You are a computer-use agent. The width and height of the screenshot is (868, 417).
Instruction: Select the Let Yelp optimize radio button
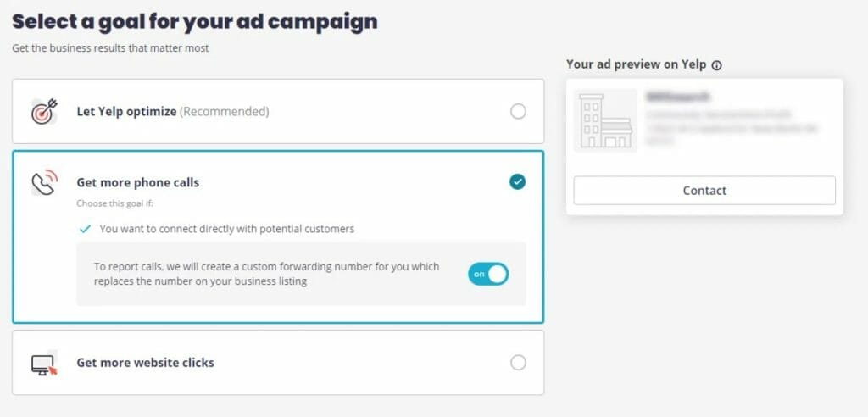point(518,112)
